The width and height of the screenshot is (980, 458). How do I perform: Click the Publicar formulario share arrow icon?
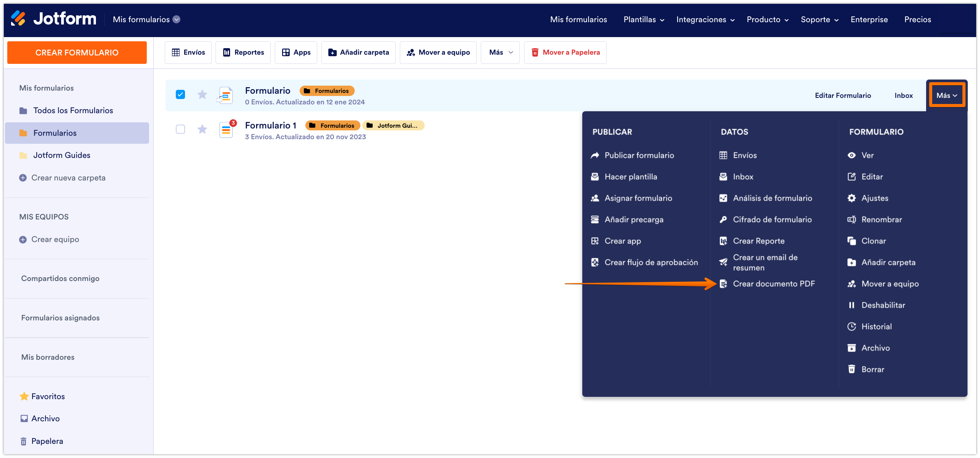click(595, 155)
